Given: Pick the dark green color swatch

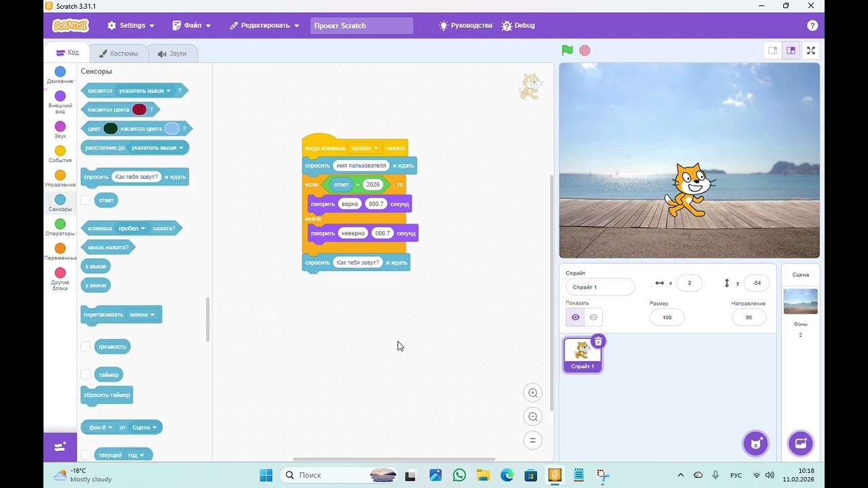Looking at the screenshot, I should pos(111,128).
